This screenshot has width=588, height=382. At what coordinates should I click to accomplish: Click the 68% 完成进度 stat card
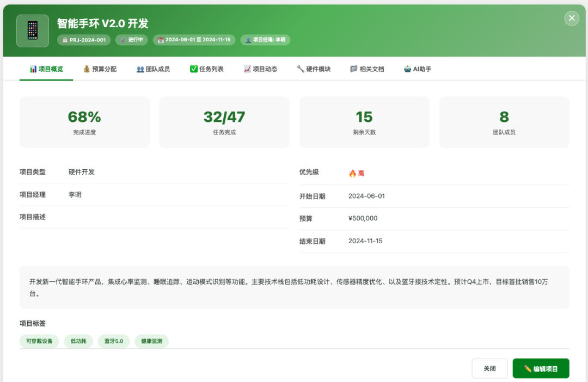tap(84, 121)
